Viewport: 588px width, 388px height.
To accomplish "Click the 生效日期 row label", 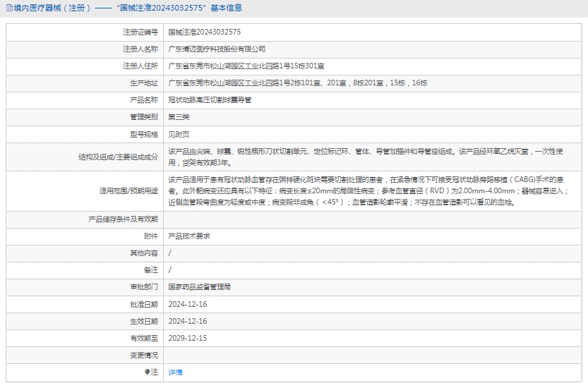I will tap(144, 321).
